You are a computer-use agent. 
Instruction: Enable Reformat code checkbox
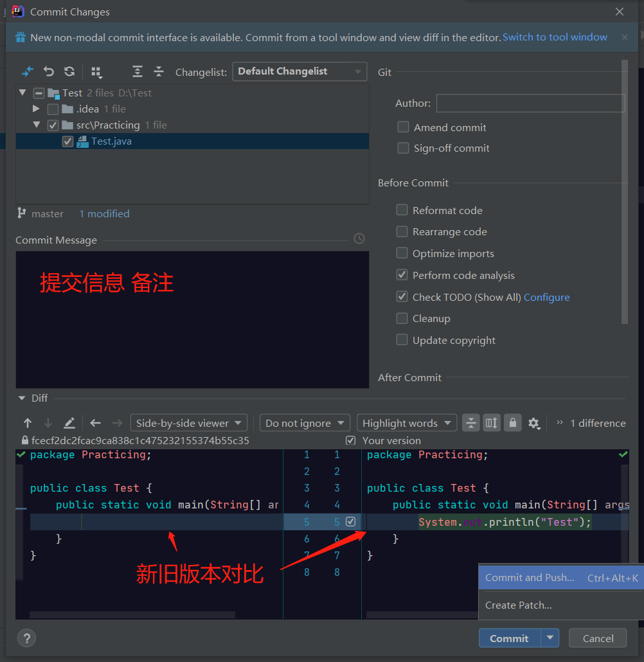[402, 210]
